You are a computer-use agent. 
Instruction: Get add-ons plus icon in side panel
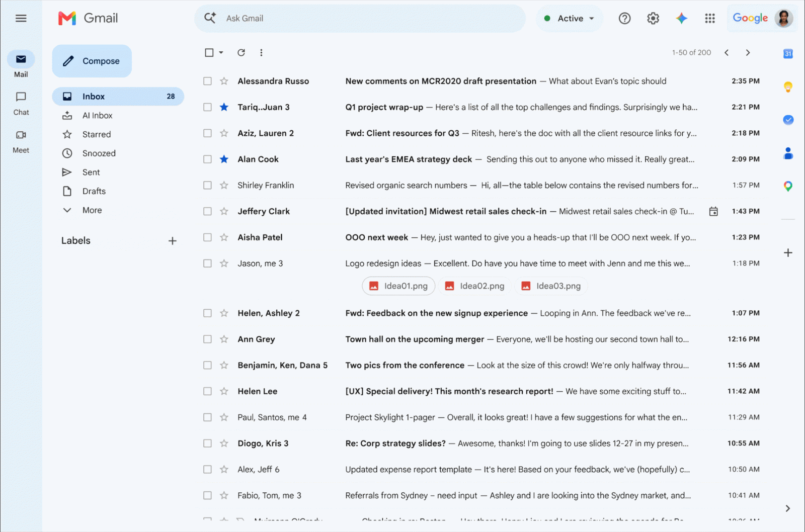pyautogui.click(x=788, y=252)
